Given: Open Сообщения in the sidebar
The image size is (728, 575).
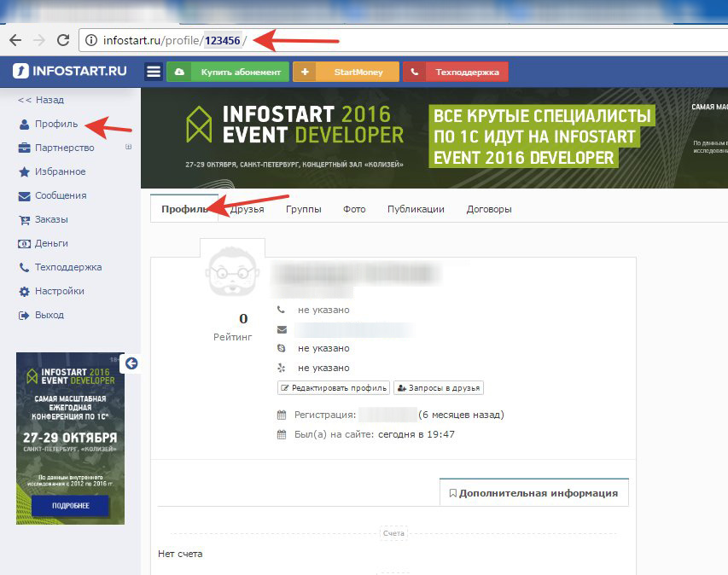Looking at the screenshot, I should click(x=61, y=196).
